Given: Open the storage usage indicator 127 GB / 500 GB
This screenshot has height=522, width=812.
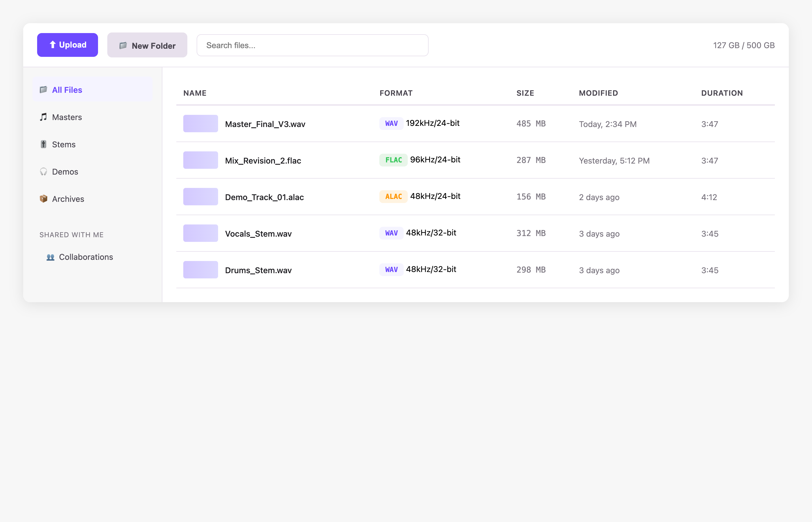Looking at the screenshot, I should point(744,45).
